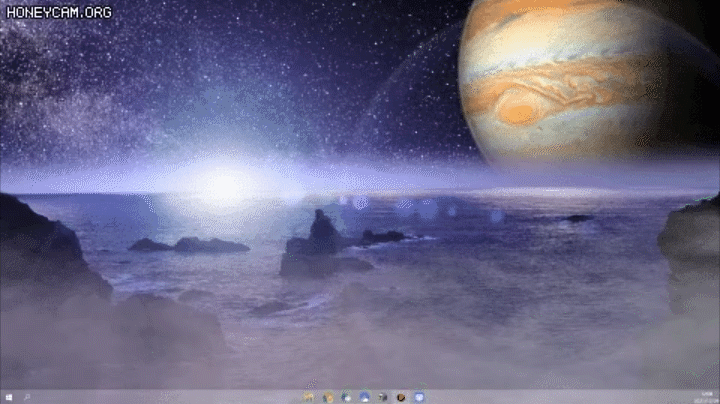The width and height of the screenshot is (720, 404).
Task: Click Jupiter's Great Red Spot
Action: (x=518, y=108)
